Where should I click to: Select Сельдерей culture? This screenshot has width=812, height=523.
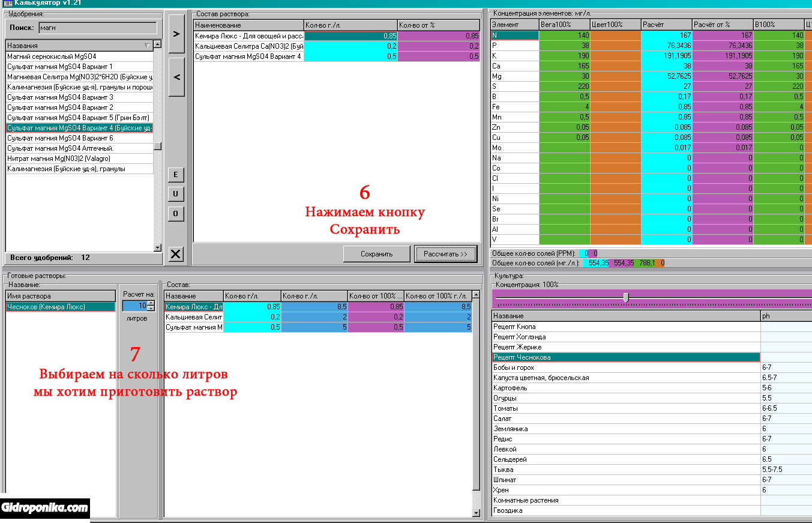(626, 459)
